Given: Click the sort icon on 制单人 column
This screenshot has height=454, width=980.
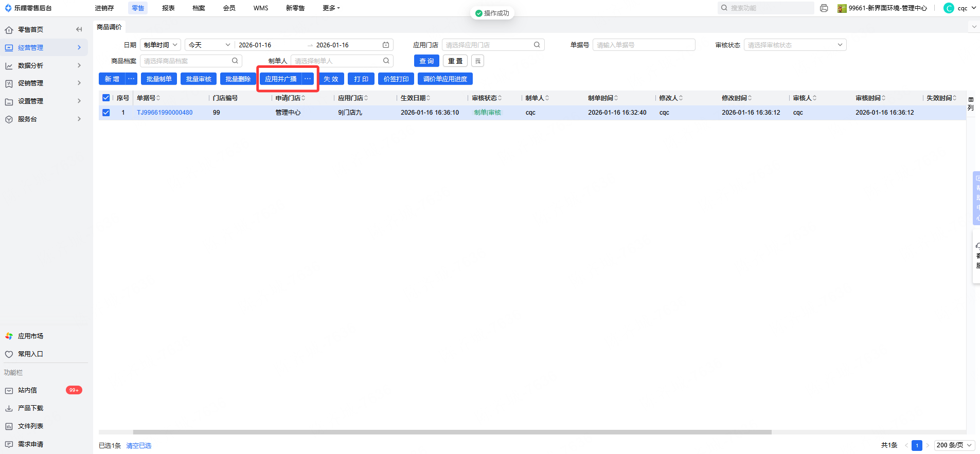Looking at the screenshot, I should 547,98.
